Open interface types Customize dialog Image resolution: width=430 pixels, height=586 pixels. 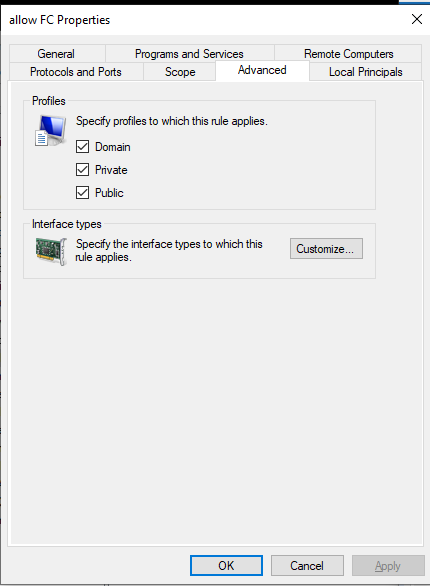coord(326,249)
